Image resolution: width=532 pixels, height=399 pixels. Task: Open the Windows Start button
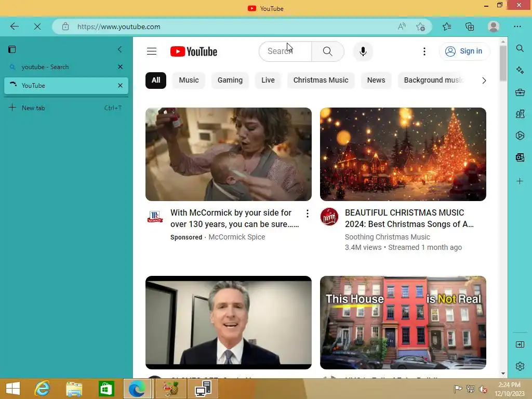(13, 389)
